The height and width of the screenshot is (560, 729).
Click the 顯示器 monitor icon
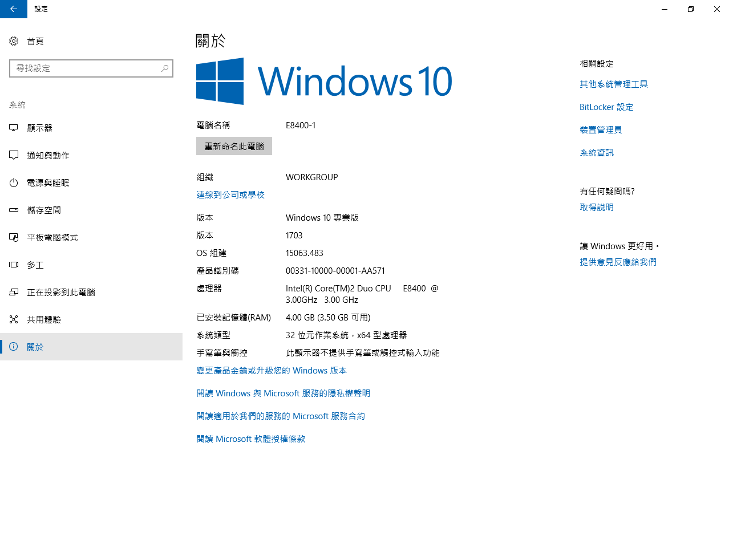[x=14, y=128]
